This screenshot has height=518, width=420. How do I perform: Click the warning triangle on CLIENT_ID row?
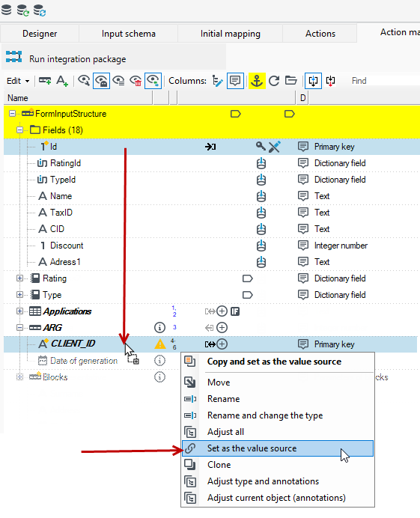[x=160, y=344]
